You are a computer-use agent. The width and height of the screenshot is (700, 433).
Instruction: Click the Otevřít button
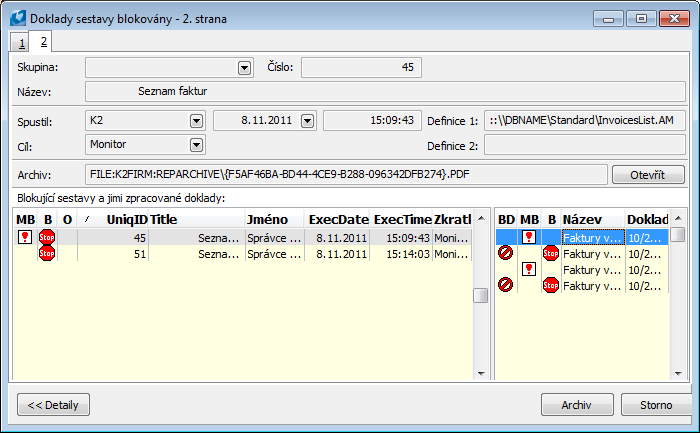click(648, 175)
